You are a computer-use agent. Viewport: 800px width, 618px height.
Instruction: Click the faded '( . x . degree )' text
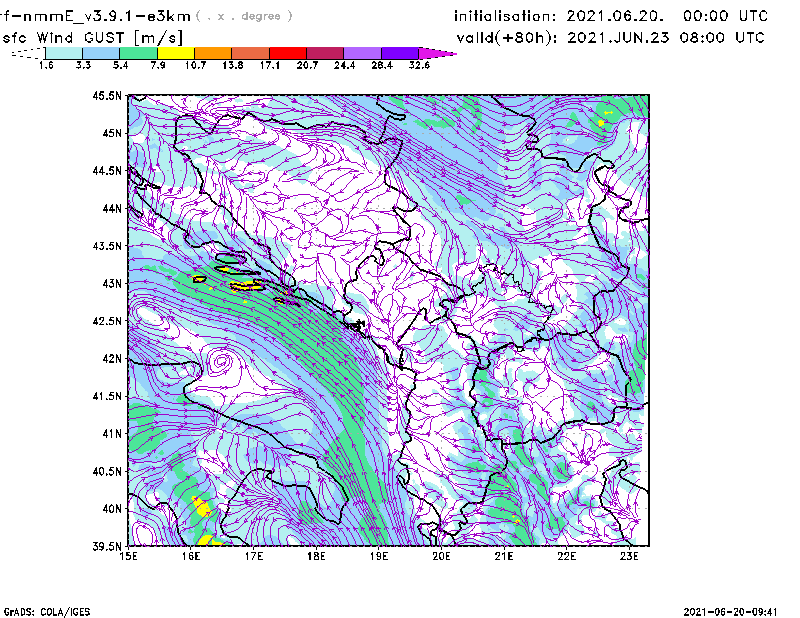tap(244, 16)
